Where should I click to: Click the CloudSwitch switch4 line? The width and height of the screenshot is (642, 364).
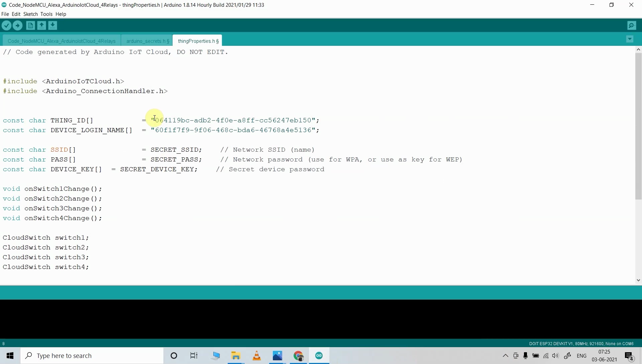[x=46, y=267]
